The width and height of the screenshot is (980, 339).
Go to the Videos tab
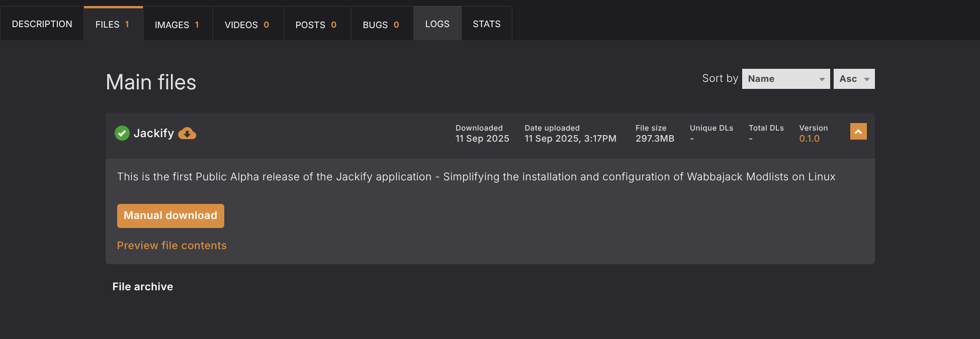(x=248, y=24)
